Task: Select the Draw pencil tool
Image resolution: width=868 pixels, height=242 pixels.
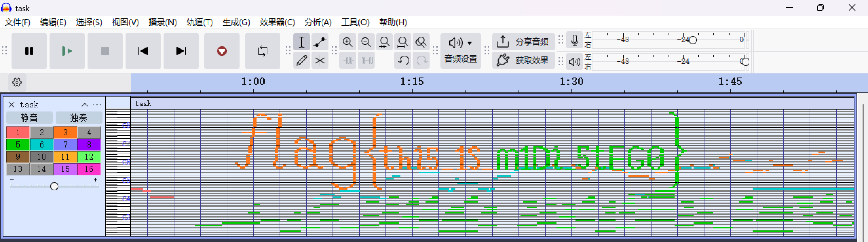Action: click(302, 60)
